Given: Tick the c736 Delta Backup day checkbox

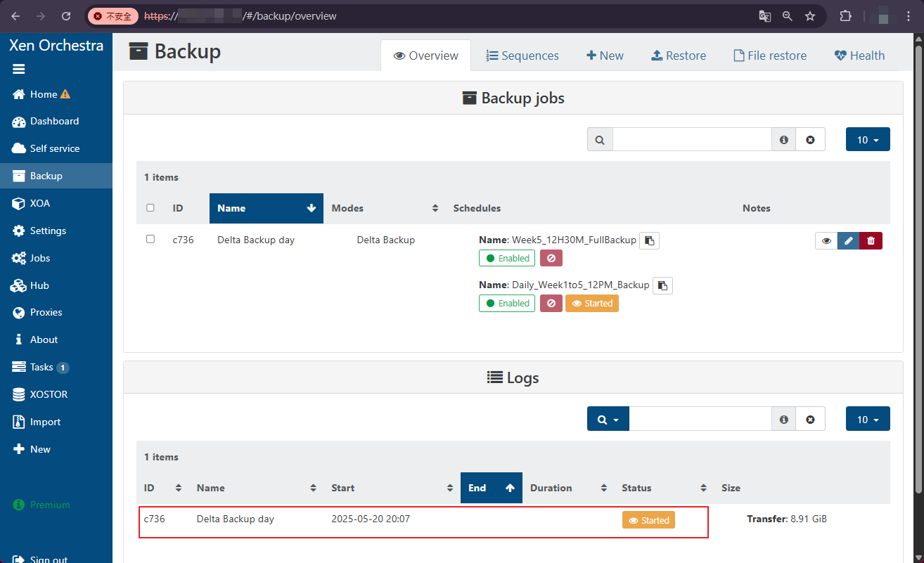Looking at the screenshot, I should click(x=150, y=239).
